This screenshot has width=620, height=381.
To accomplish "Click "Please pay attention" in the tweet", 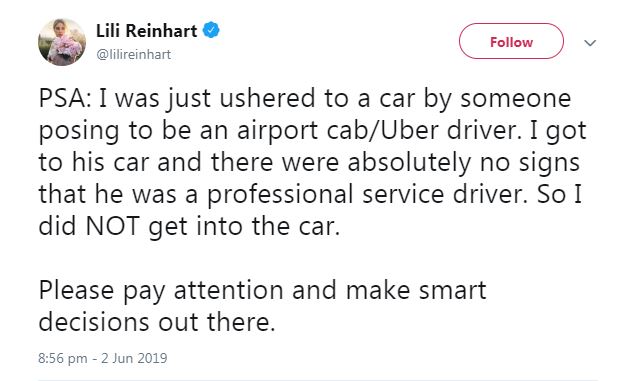I will point(161,291).
